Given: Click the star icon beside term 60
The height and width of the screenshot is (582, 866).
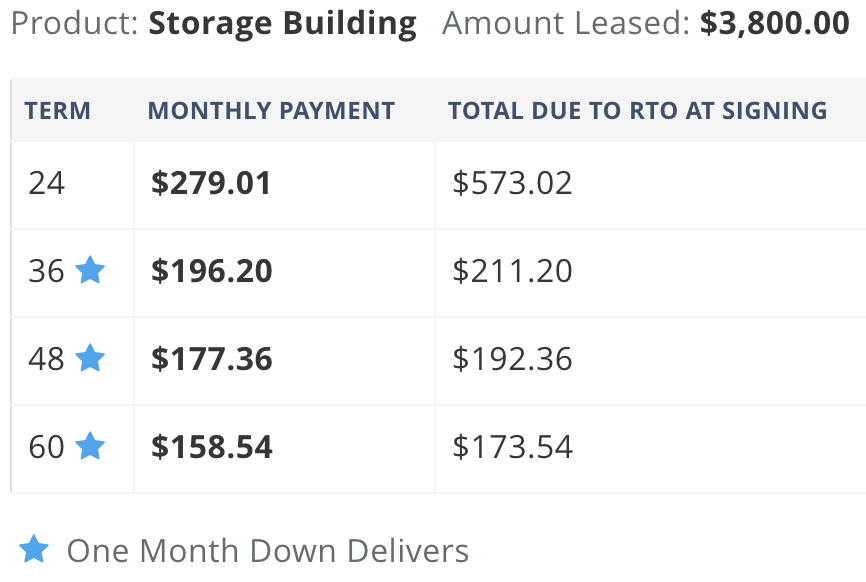Looking at the screenshot, I should (90, 446).
